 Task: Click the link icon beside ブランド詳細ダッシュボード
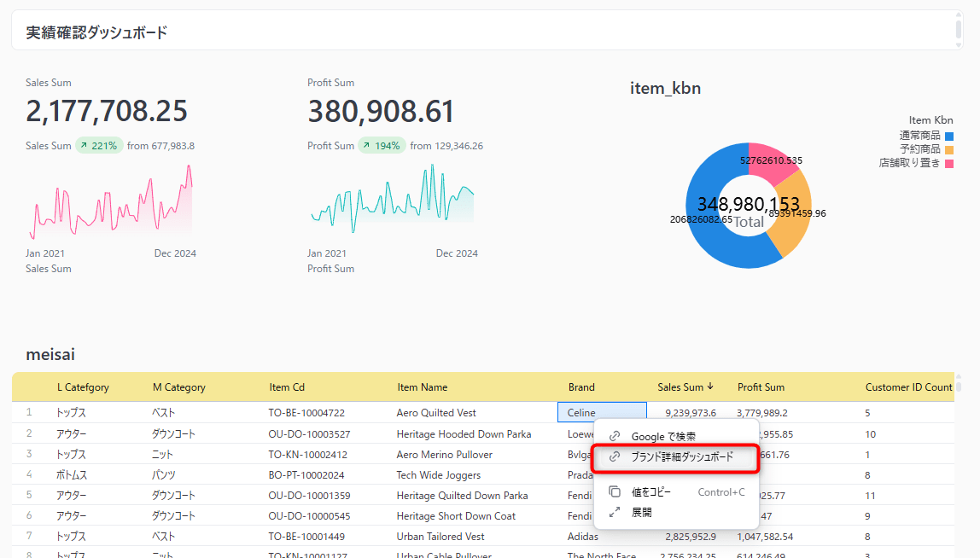(x=615, y=456)
